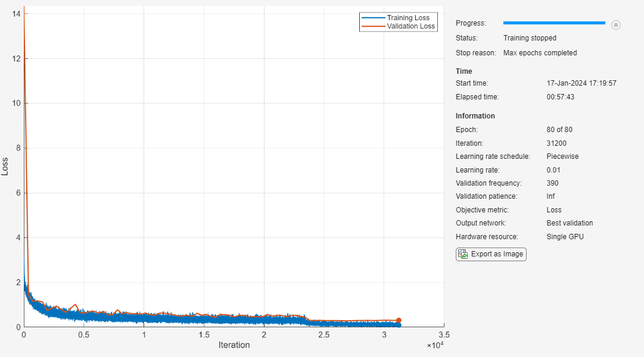Image resolution: width=644 pixels, height=357 pixels.
Task: Select Training Loss text in legend
Action: click(408, 18)
